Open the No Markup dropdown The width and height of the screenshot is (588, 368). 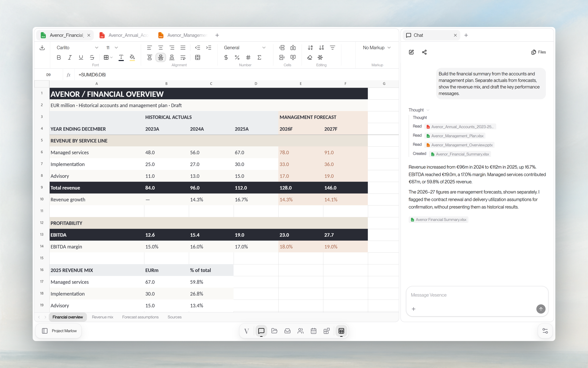pos(377,48)
